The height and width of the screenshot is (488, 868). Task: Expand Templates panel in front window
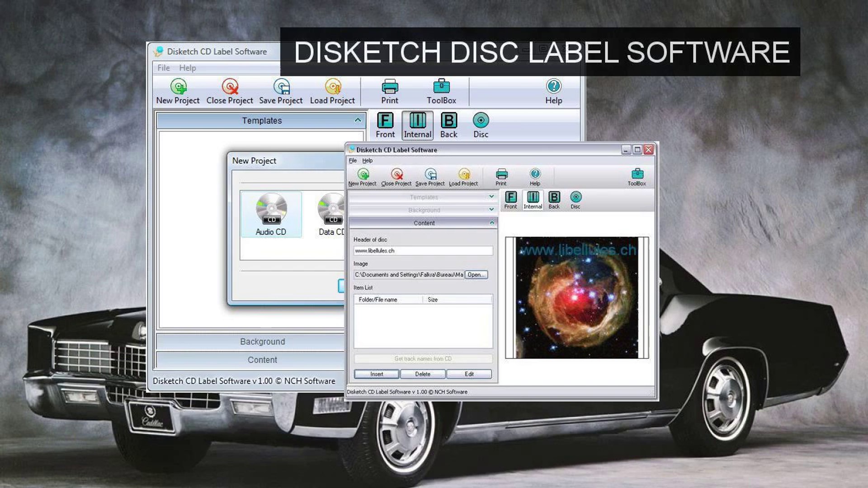tap(491, 197)
